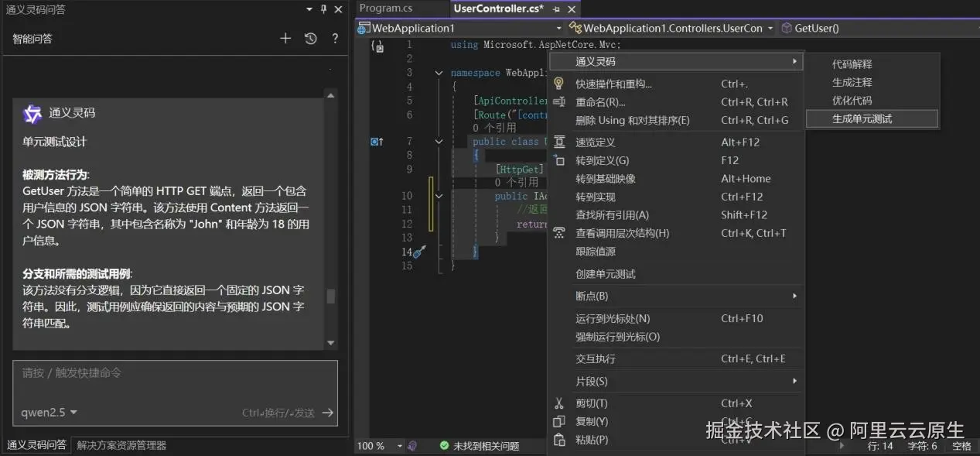Collapse the namespace block at line 3
Screen dimensions: 980x456
click(439, 73)
